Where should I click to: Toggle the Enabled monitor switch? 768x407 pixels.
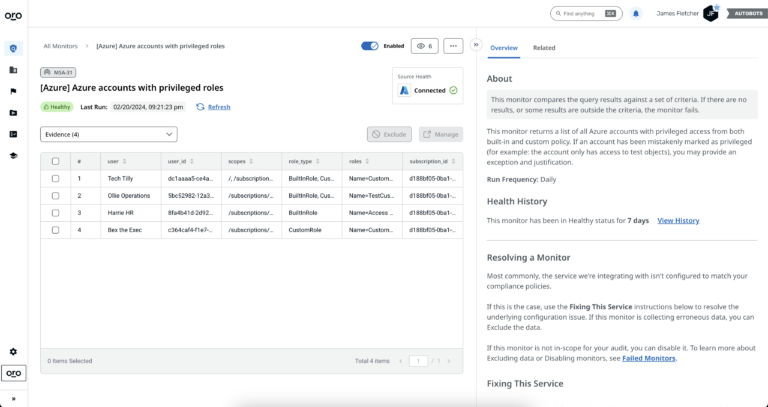point(370,46)
